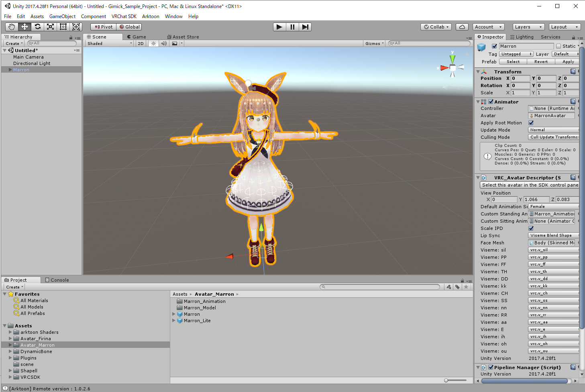The image size is (585, 392).
Task: Expand Marron in the Hierarchy
Action: click(x=10, y=70)
